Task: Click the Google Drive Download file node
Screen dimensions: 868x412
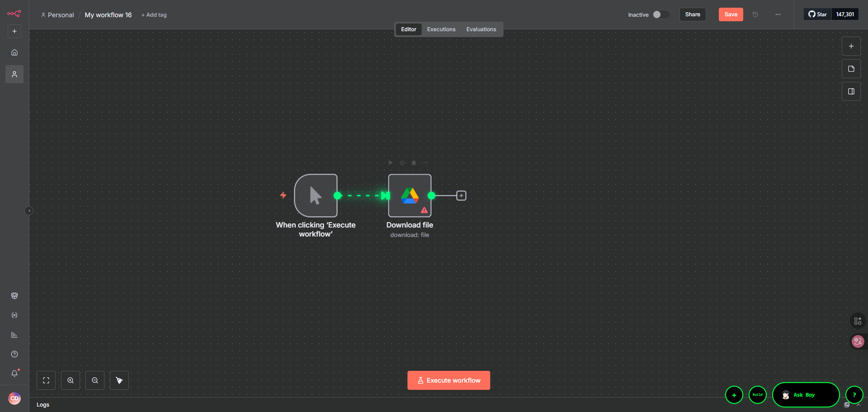Action: (x=410, y=195)
